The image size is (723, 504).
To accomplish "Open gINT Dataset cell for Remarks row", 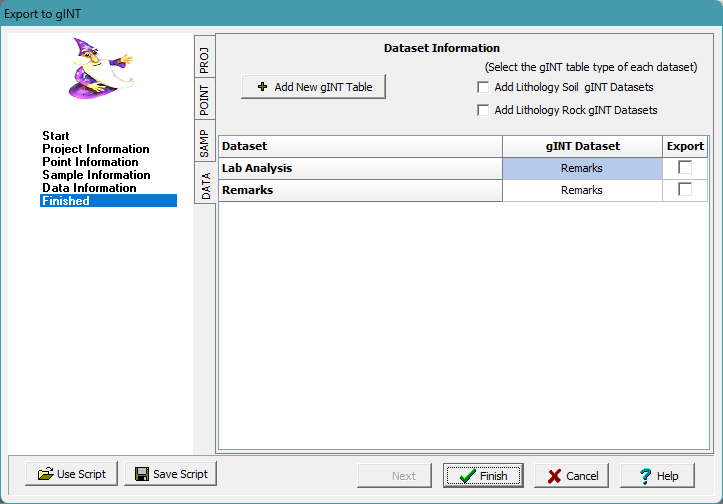I will (581, 190).
